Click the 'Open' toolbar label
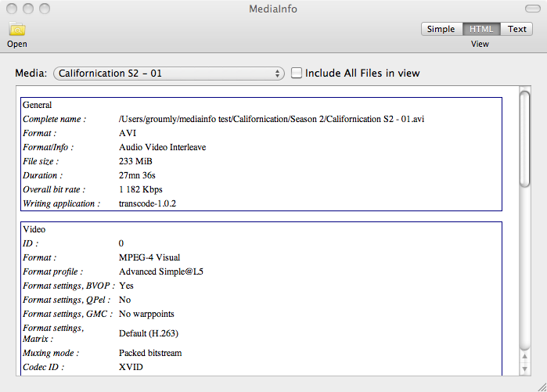 (x=17, y=45)
